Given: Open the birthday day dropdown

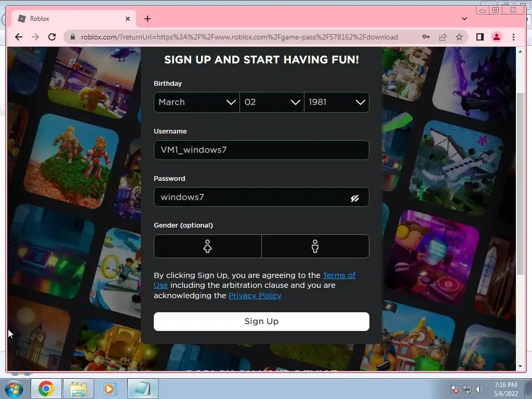Looking at the screenshot, I should point(272,102).
